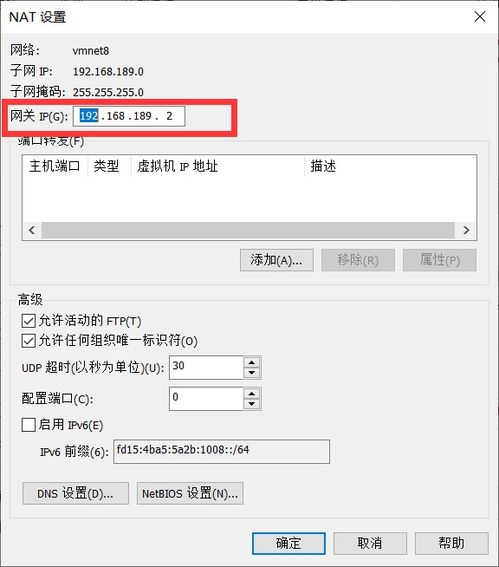
Task: Enable the IPv6 checkbox
Action: click(29, 425)
